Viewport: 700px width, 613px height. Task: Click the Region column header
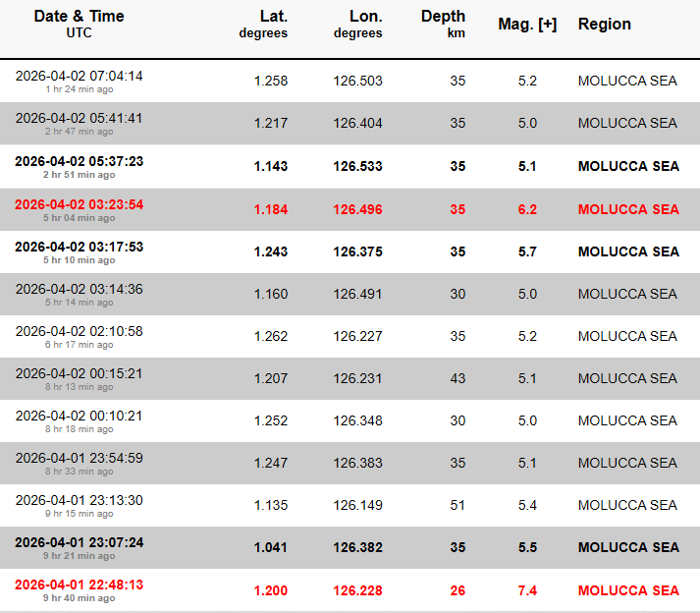pos(605,25)
